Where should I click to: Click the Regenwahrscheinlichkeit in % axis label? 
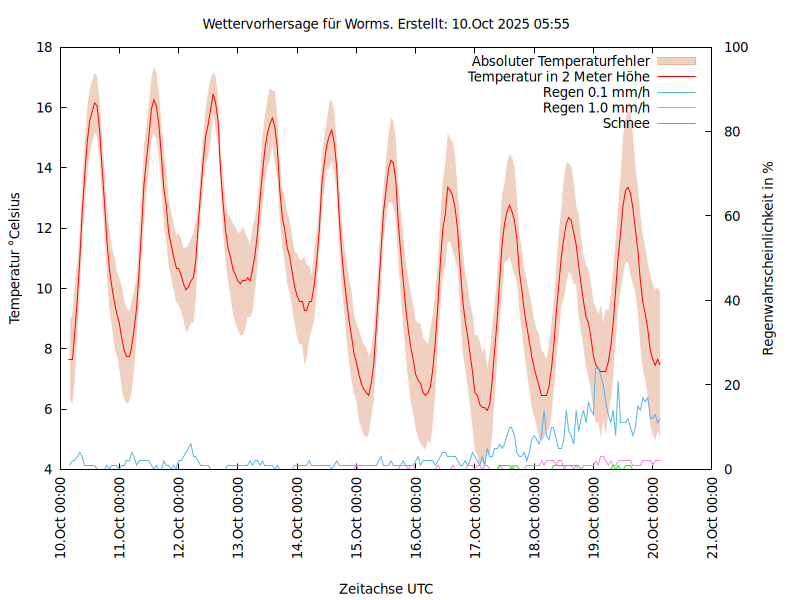pyautogui.click(x=768, y=258)
